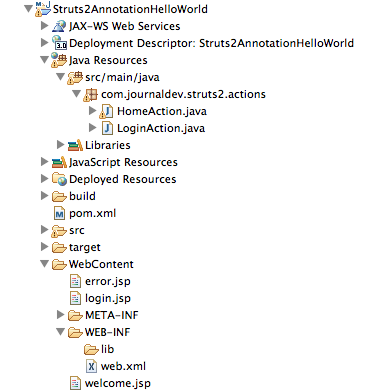Collapse the src/main/java source folder
Screen dimensions: 371x392
[60, 77]
